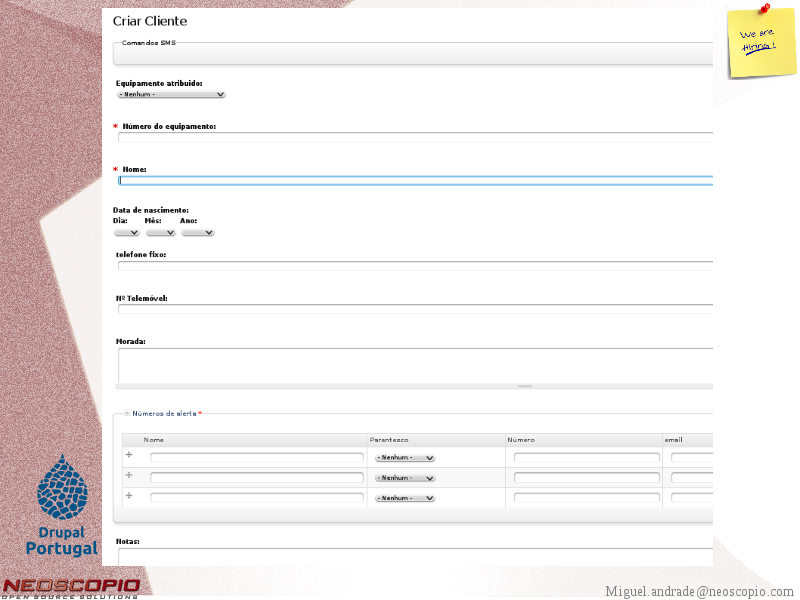Click the Número column header
This screenshot has height=600, width=800.
(521, 440)
